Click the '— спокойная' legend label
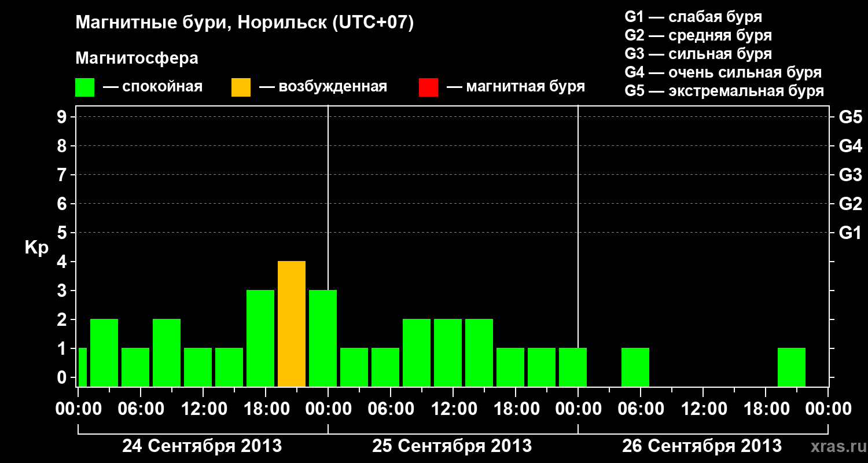 [x=153, y=87]
